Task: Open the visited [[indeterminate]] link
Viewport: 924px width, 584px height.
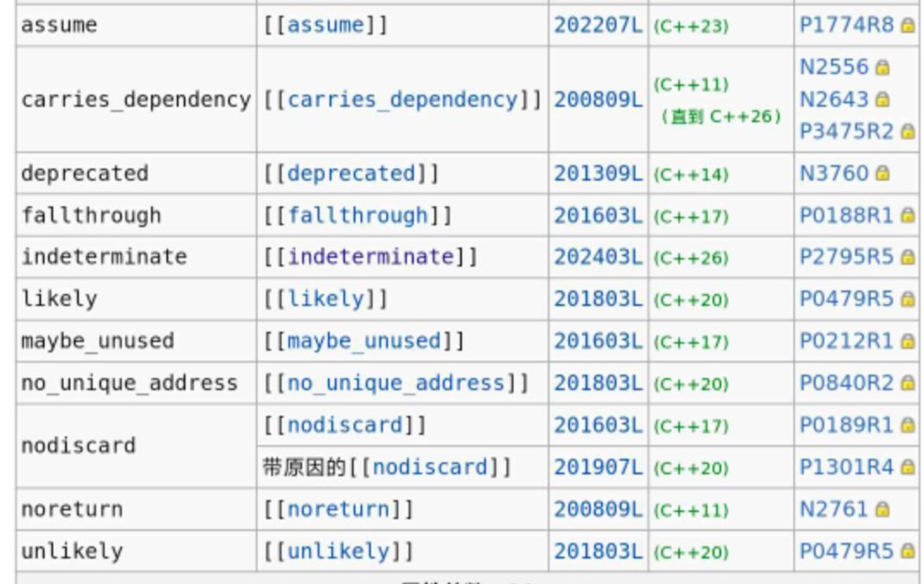Action: pyautogui.click(x=371, y=257)
